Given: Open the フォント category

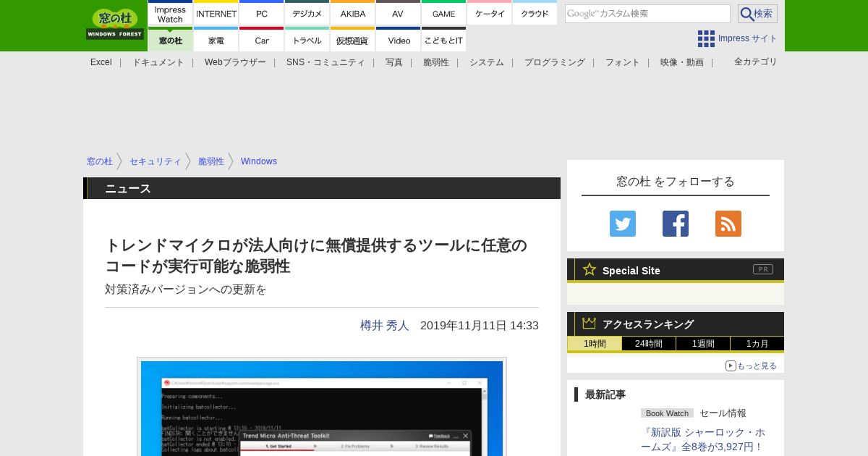Looking at the screenshot, I should 623,62.
